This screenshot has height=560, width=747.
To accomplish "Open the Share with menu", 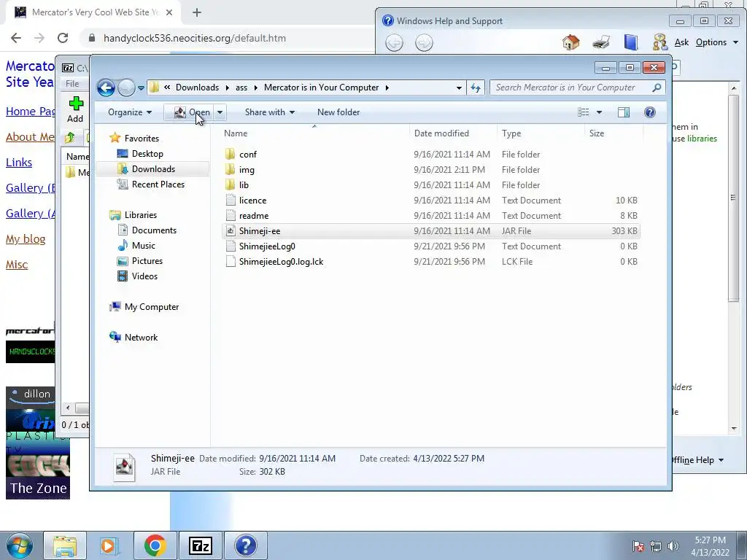I will point(270,112).
